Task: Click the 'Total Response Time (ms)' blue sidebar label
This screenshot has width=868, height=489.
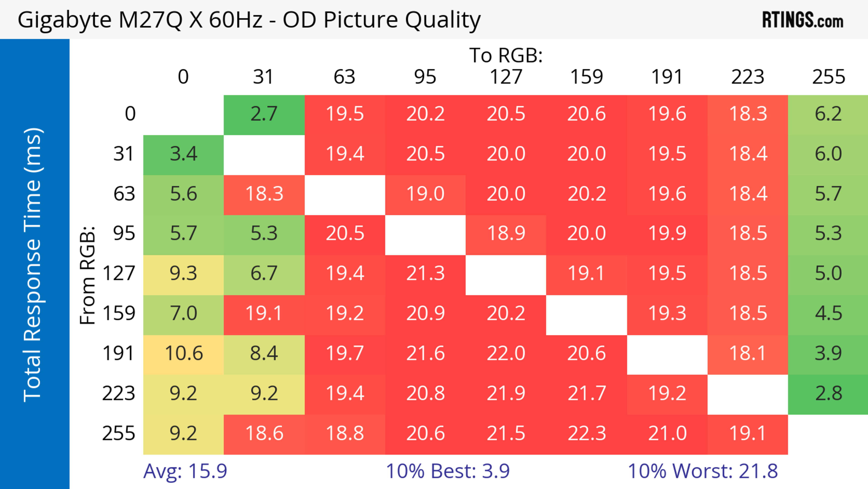Action: point(33,265)
